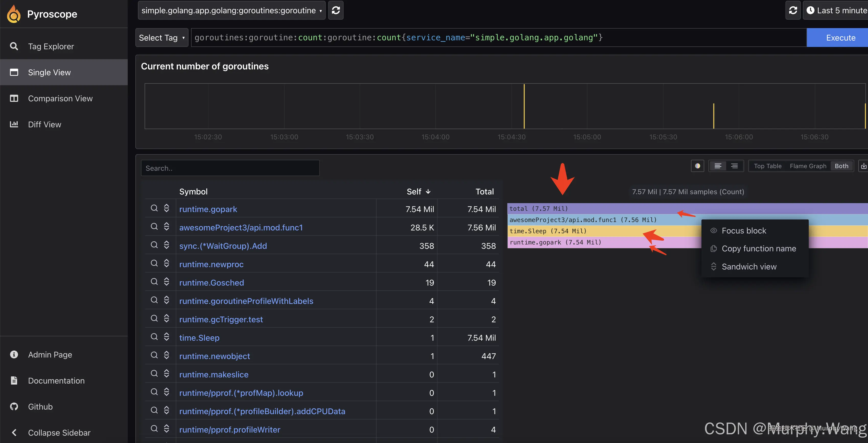Open the Last 5 minutes time range picker
This screenshot has width=868, height=443.
(x=836, y=10)
